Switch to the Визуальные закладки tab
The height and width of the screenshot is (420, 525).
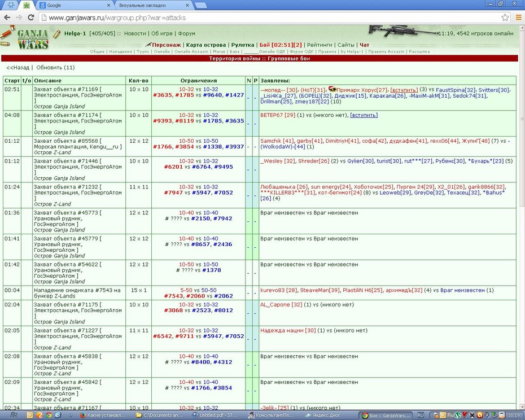pos(153,5)
